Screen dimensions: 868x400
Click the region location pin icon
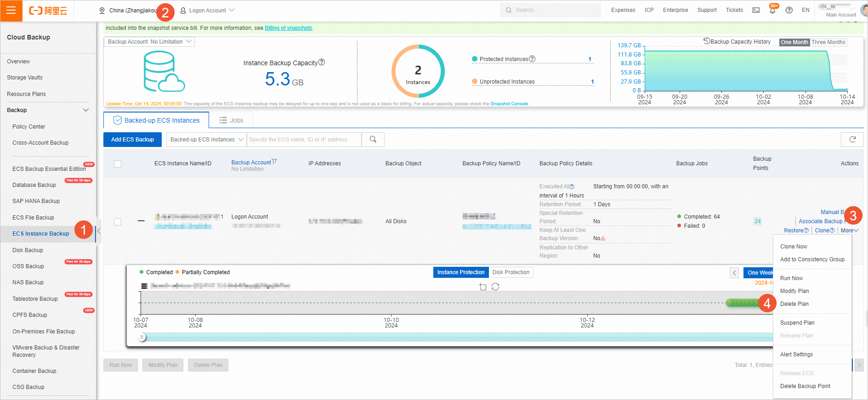(x=102, y=11)
